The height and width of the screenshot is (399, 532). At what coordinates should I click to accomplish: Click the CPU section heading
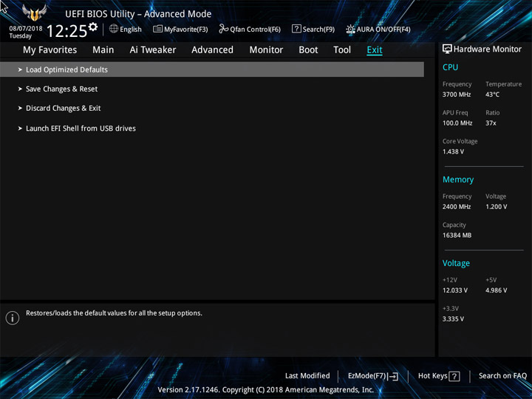(x=450, y=67)
